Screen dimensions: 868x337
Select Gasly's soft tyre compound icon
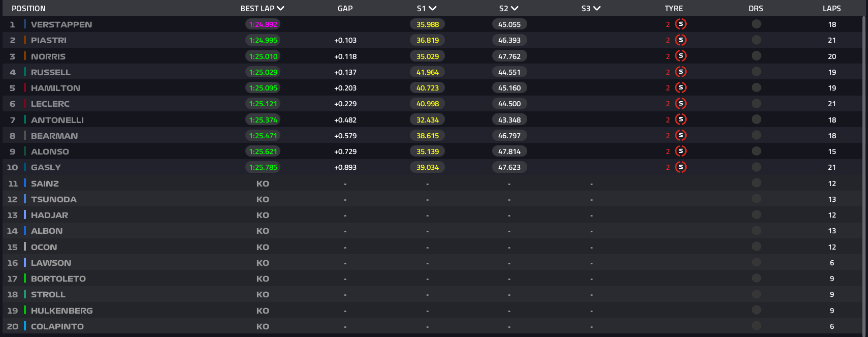tap(681, 167)
